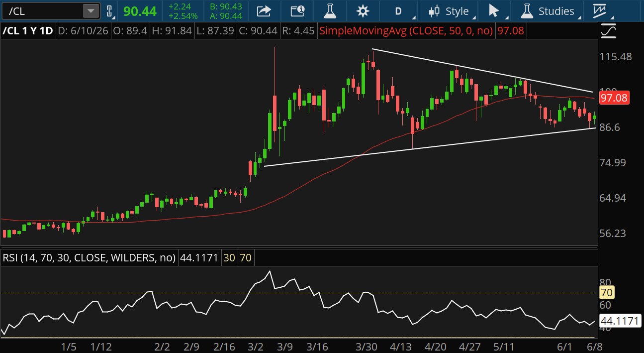Open the /CL symbol dropdown arrow
Viewport: 644px width, 353px height.
tap(91, 10)
